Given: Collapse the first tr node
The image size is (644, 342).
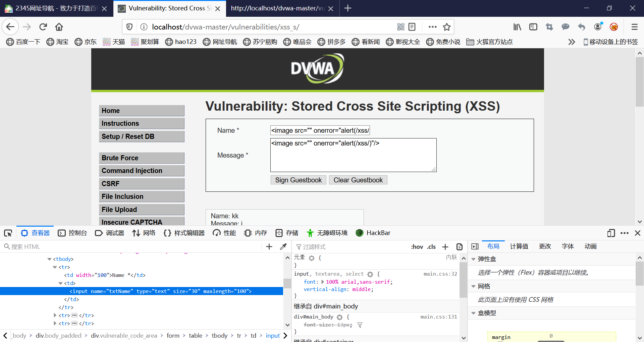Looking at the screenshot, I should (55, 267).
